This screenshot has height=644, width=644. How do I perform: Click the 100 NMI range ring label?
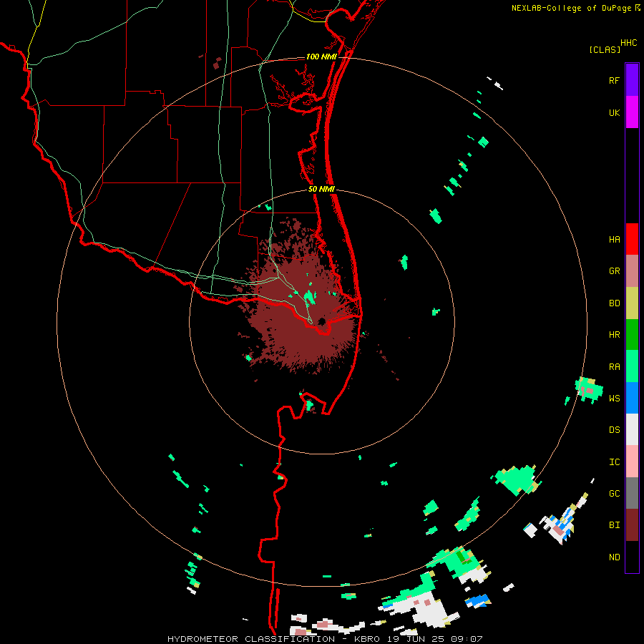pyautogui.click(x=321, y=57)
